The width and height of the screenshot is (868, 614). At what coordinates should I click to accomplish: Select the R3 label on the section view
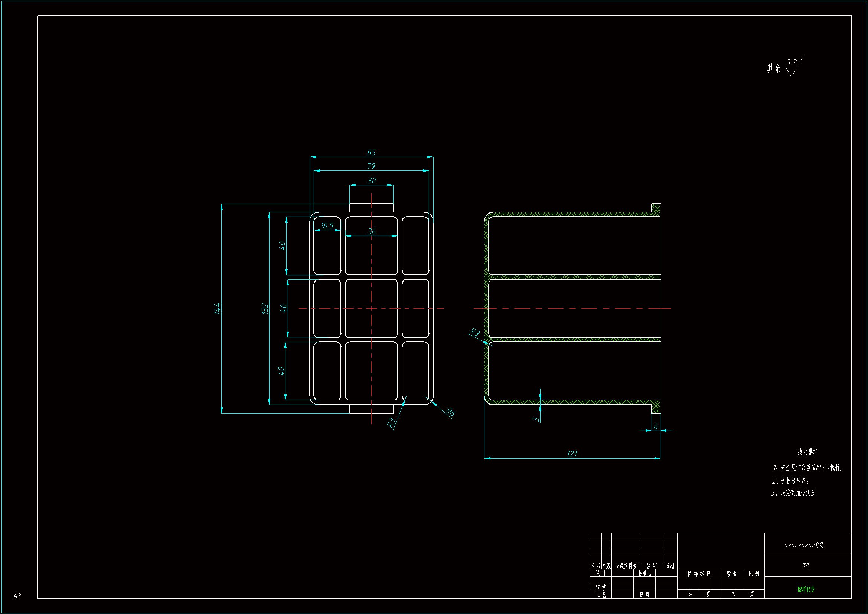[474, 332]
